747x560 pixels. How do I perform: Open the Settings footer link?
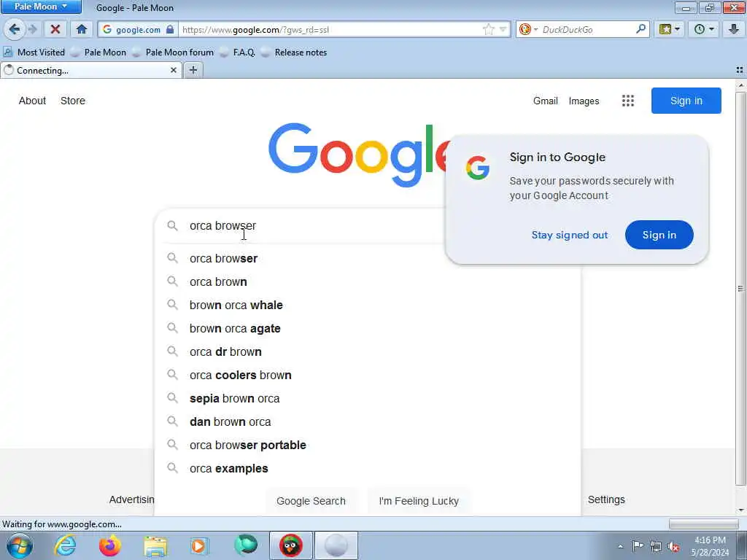tap(606, 499)
